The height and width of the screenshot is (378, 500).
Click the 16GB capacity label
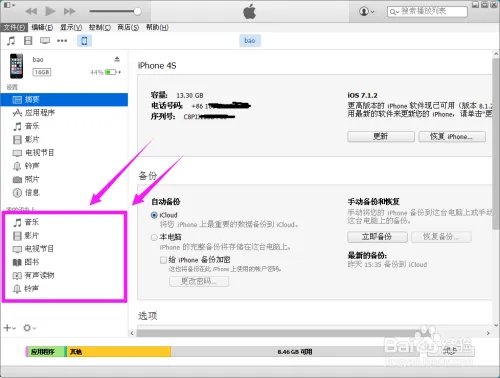tap(42, 72)
